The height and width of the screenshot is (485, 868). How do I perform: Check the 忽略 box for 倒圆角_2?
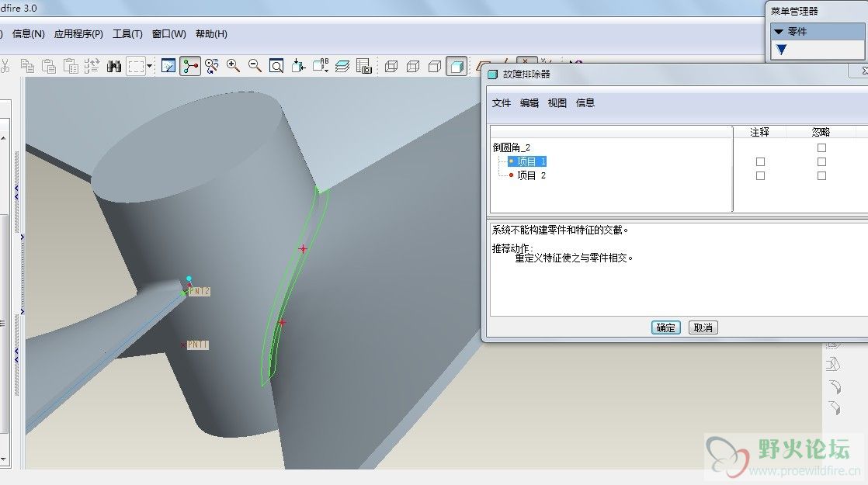coord(821,147)
